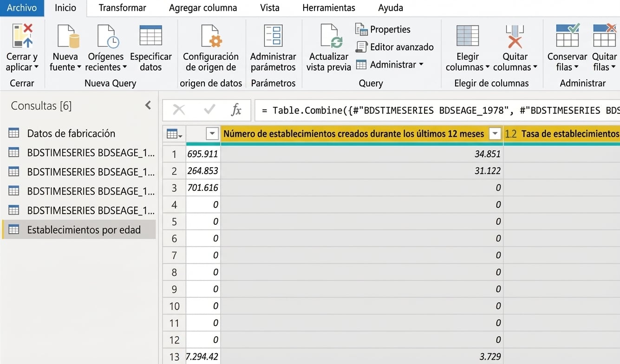Switch to the Vista tab
This screenshot has height=364, width=620.
coord(270,8)
